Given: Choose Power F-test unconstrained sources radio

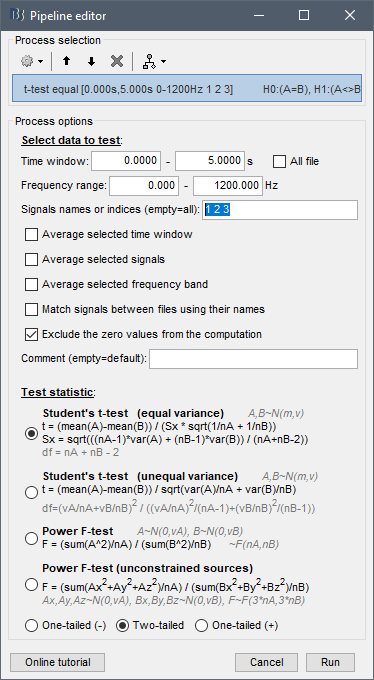Looking at the screenshot, I should [x=31, y=585].
